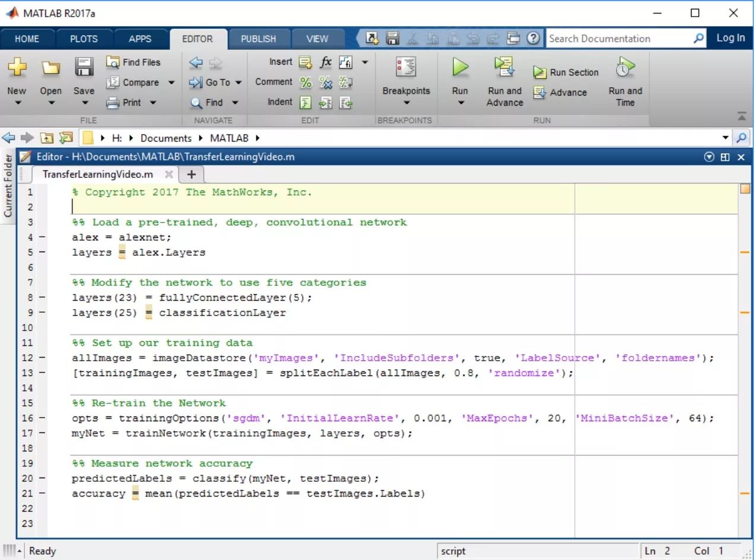Uncomment lines with crossed percent icon
755x560 pixels.
point(325,82)
